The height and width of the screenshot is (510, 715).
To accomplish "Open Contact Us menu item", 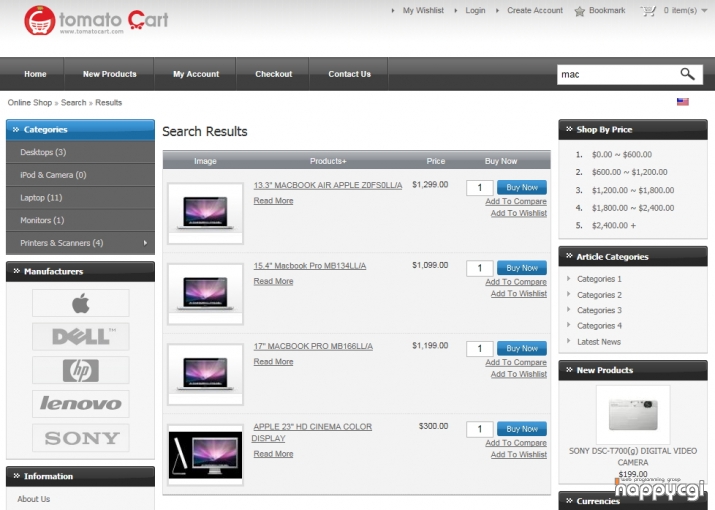I will [x=349, y=74].
